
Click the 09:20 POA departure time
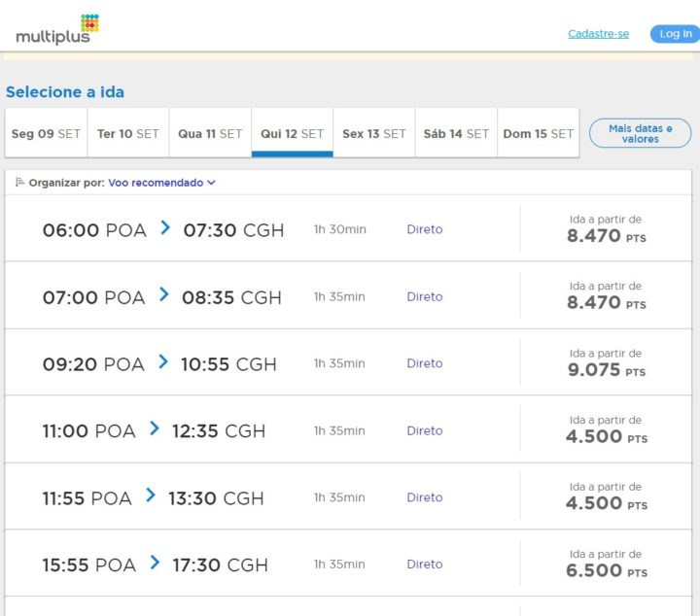tap(93, 364)
